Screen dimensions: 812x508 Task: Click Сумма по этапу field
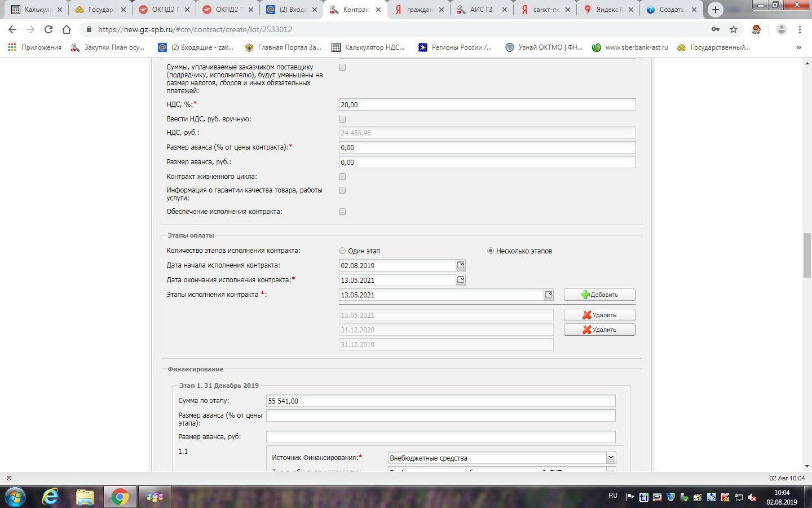[x=441, y=401]
